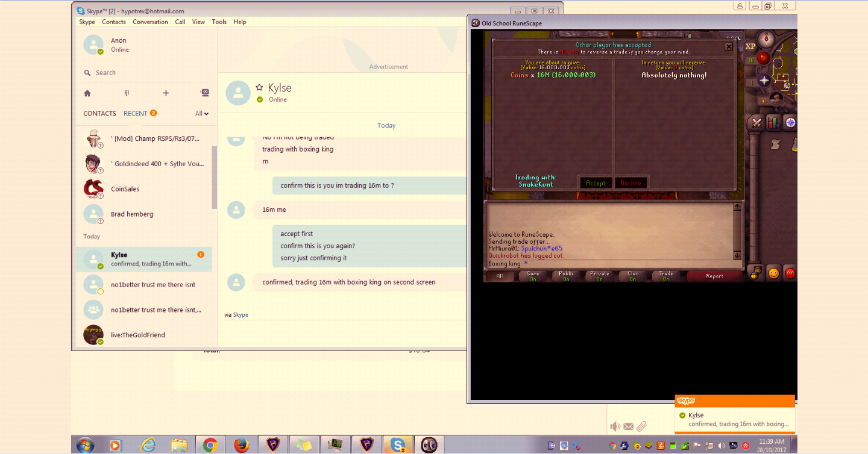Viewport: 868px width, 454px height.
Task: Click the add contact plus icon
Action: pyautogui.click(x=166, y=93)
